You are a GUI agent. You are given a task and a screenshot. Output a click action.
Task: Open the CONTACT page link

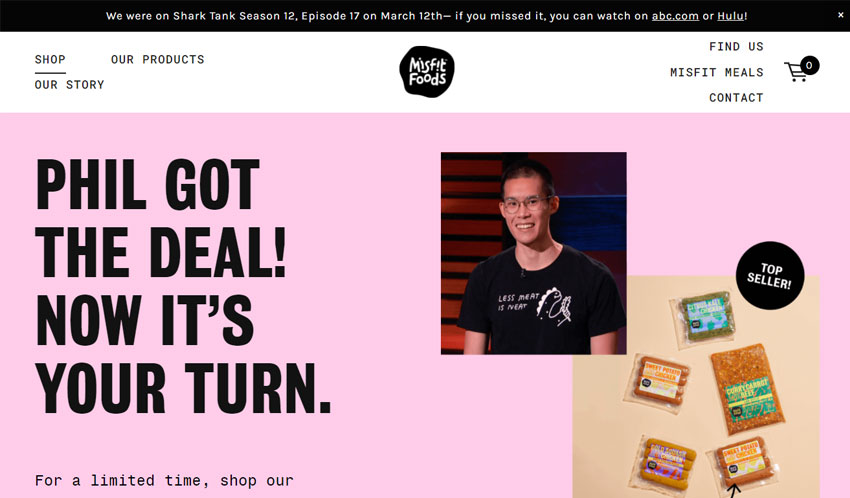[x=736, y=98]
